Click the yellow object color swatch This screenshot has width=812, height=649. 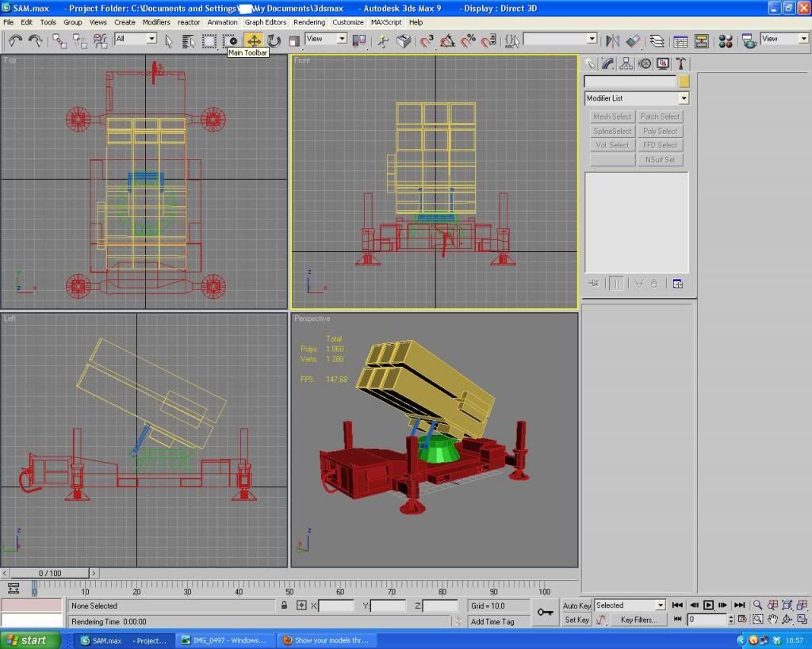(684, 82)
